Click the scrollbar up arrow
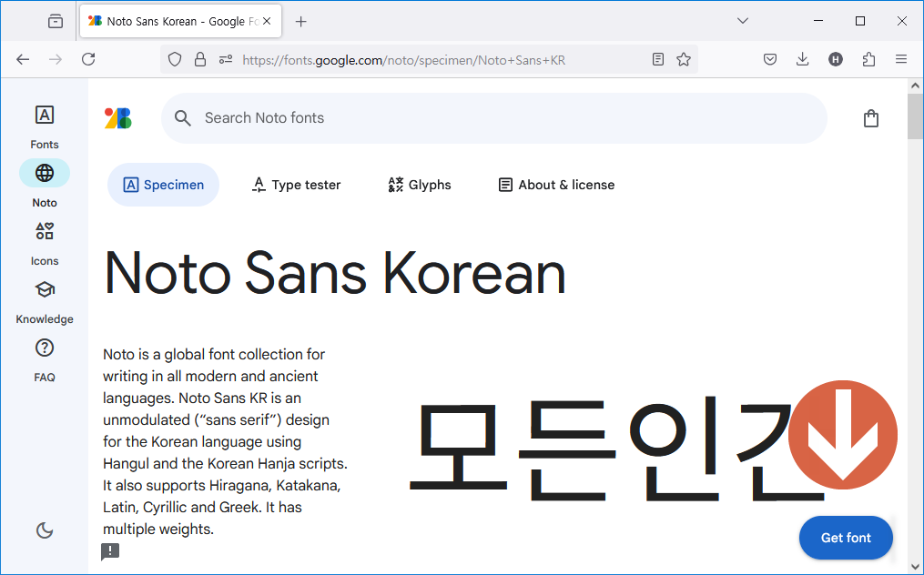 [x=915, y=86]
